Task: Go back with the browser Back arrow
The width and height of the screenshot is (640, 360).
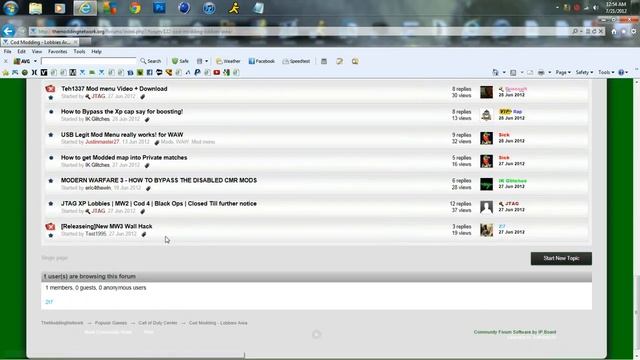Action: pyautogui.click(x=8, y=31)
